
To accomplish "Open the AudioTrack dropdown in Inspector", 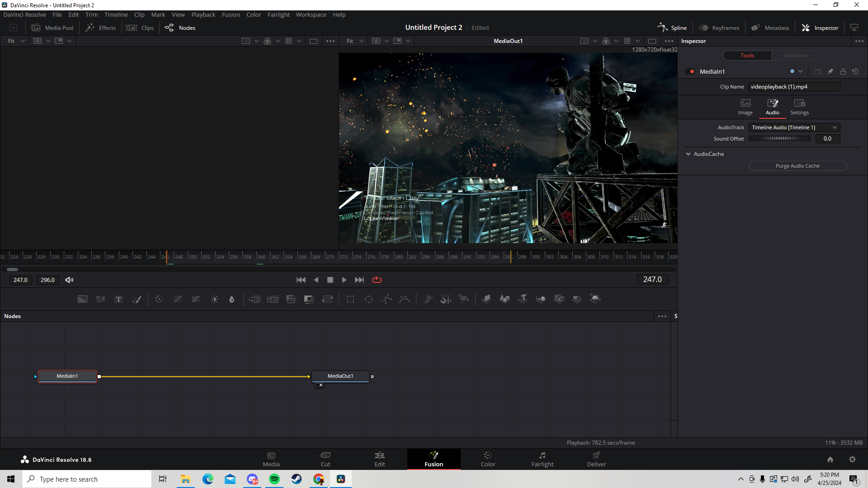I will (795, 127).
